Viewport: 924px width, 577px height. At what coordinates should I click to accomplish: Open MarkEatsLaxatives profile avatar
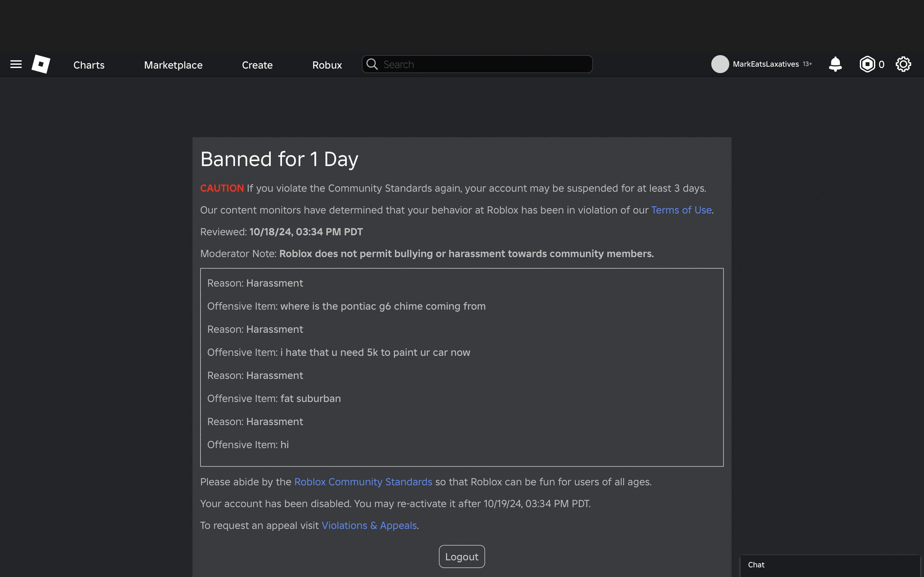pyautogui.click(x=720, y=64)
